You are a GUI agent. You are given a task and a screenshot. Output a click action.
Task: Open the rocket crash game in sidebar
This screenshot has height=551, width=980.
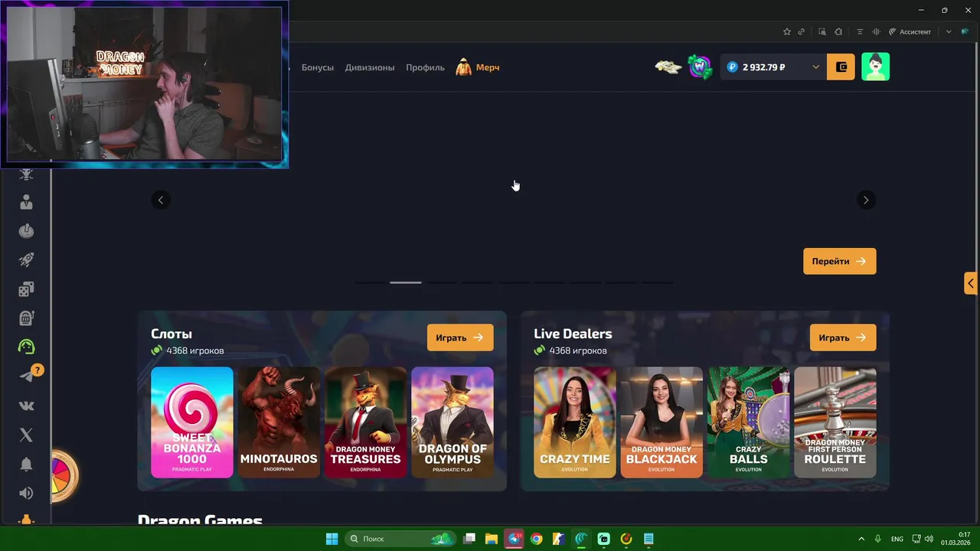[x=26, y=260]
